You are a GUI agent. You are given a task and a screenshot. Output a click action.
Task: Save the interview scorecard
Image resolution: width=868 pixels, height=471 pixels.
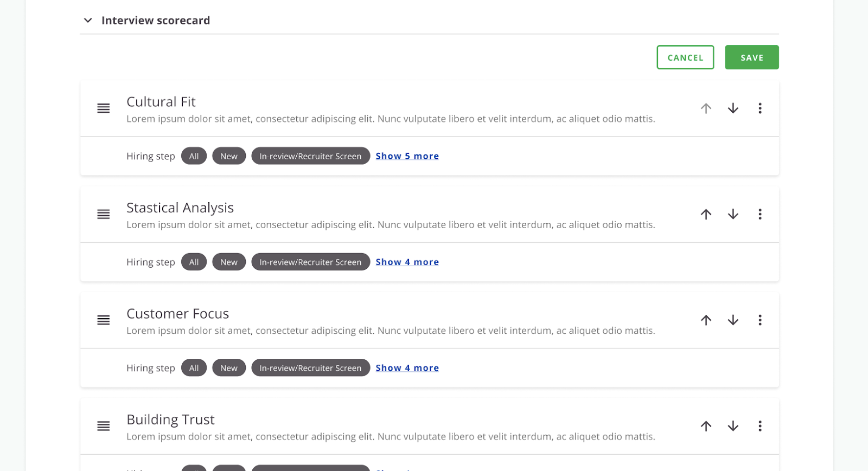[751, 57]
